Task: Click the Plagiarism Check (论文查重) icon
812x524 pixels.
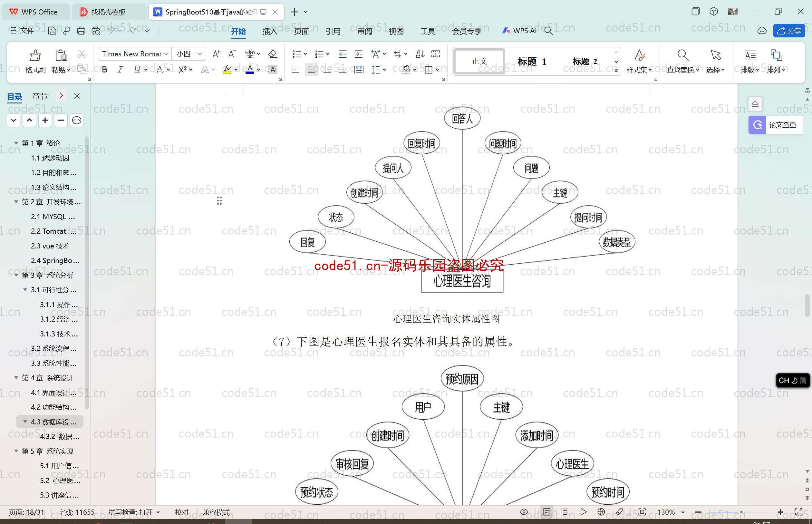Action: (x=757, y=125)
